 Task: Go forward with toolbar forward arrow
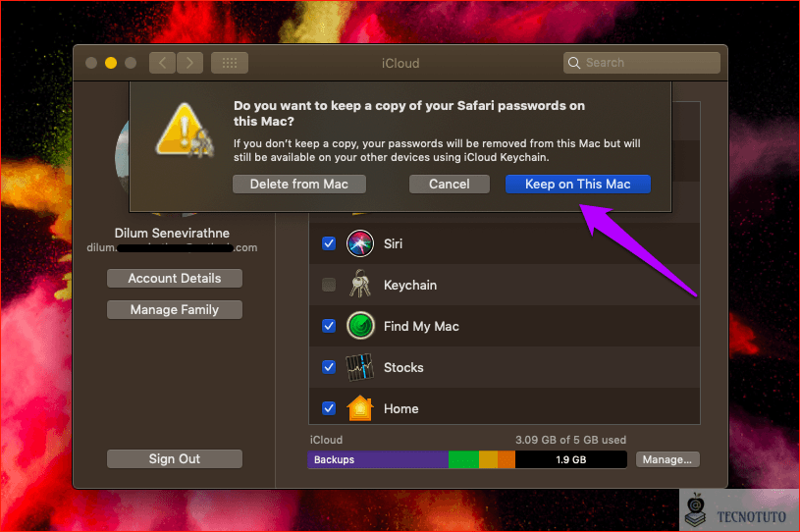(189, 63)
